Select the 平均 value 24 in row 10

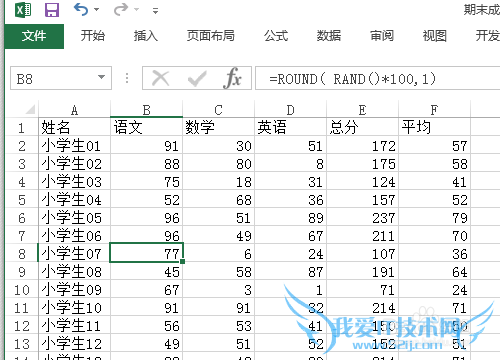point(434,289)
